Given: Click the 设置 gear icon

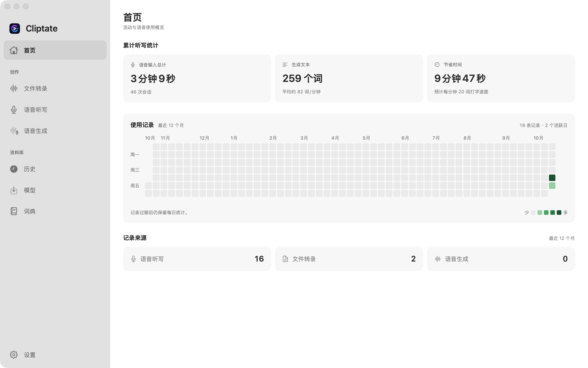Looking at the screenshot, I should click(x=14, y=355).
